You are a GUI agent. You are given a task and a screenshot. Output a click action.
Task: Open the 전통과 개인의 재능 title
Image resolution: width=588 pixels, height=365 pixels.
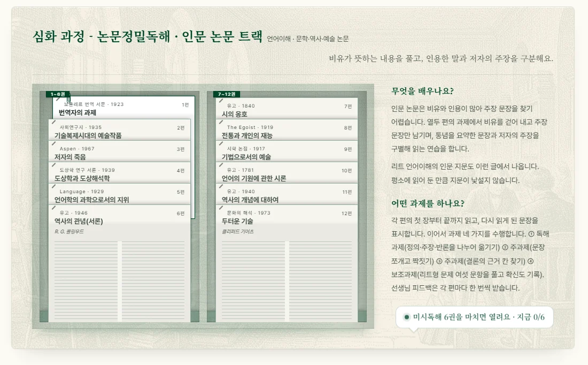coord(247,135)
